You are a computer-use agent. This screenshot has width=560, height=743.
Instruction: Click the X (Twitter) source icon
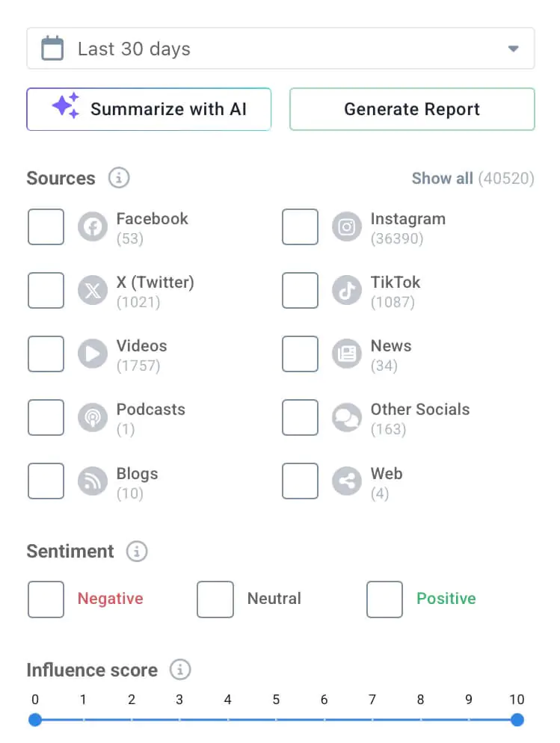pos(93,291)
